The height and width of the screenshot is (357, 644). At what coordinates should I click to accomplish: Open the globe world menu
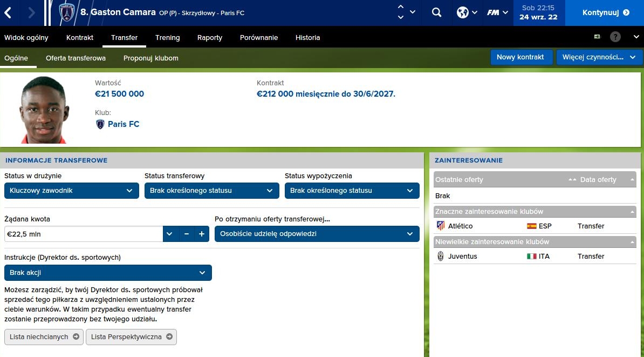click(467, 13)
